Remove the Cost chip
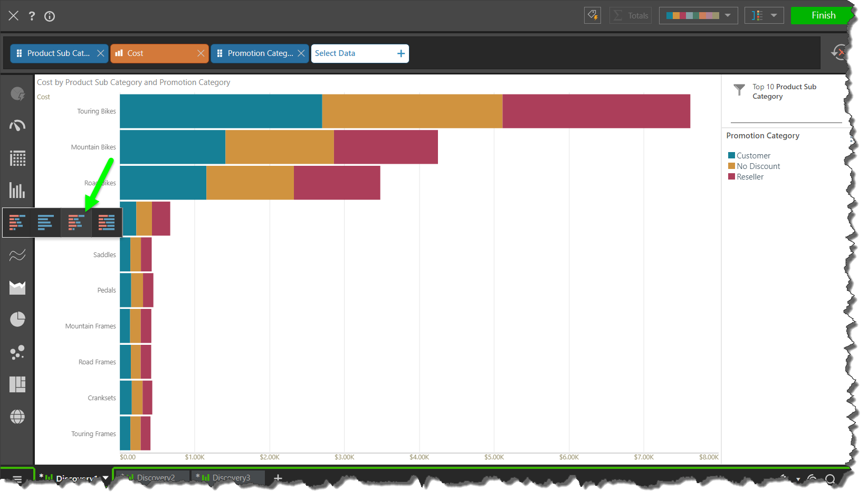The image size is (868, 499). [x=201, y=53]
